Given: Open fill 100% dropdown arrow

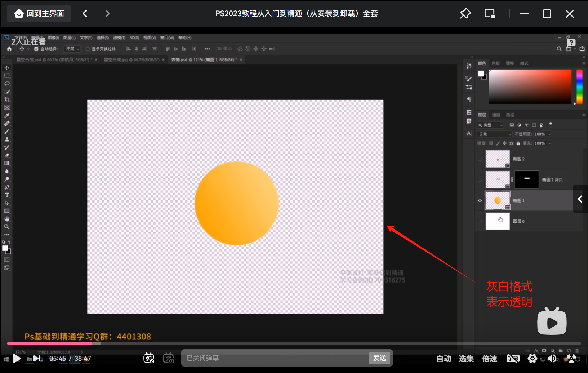Looking at the screenshot, I should tap(549, 143).
